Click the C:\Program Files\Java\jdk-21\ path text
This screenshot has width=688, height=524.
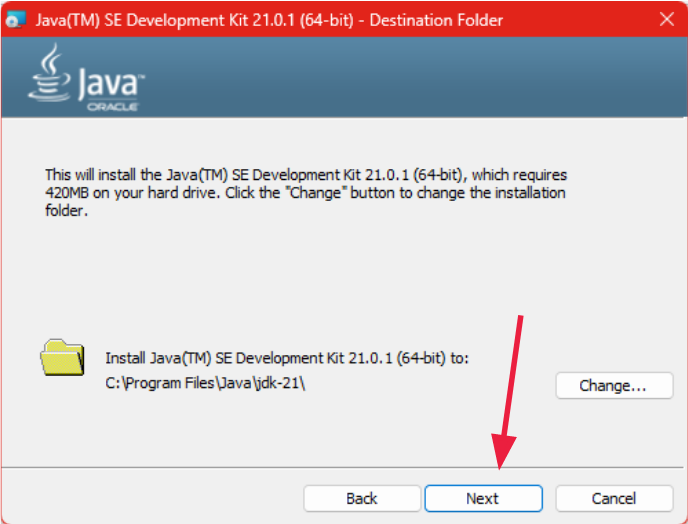tap(205, 383)
